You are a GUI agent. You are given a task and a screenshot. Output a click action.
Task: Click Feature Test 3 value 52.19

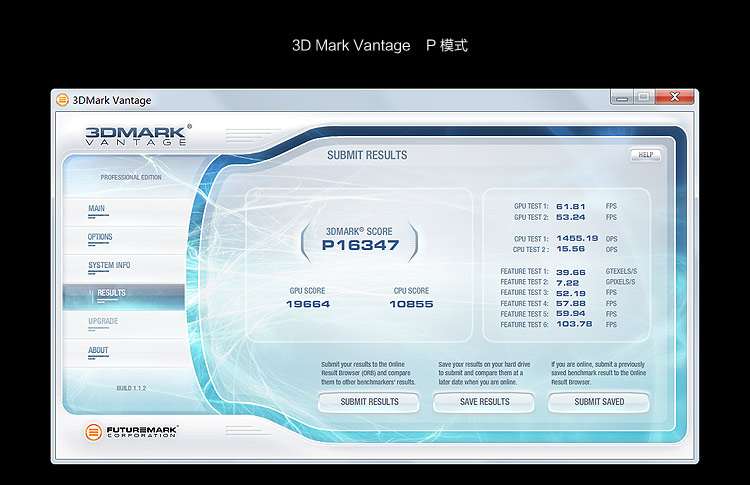coord(571,293)
